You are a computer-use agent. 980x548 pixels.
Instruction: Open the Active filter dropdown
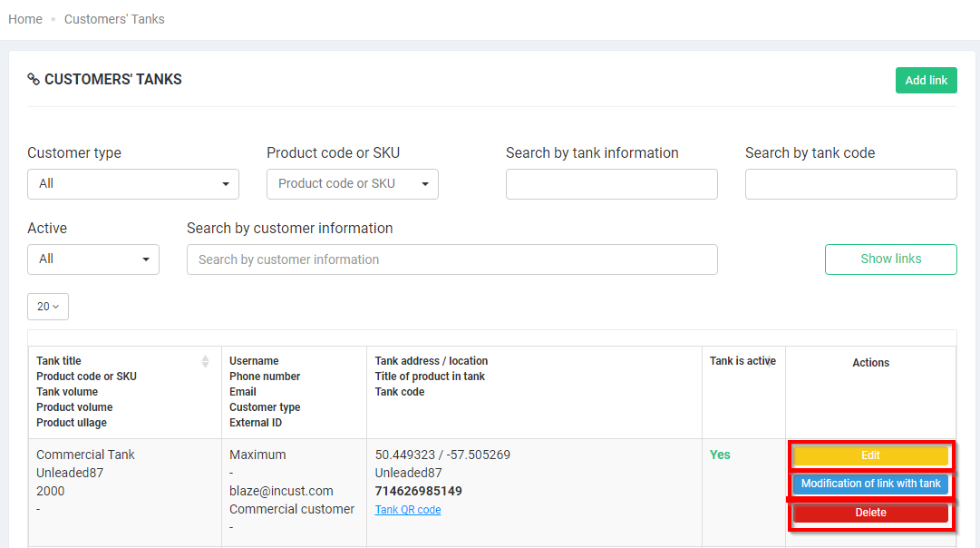click(x=93, y=259)
